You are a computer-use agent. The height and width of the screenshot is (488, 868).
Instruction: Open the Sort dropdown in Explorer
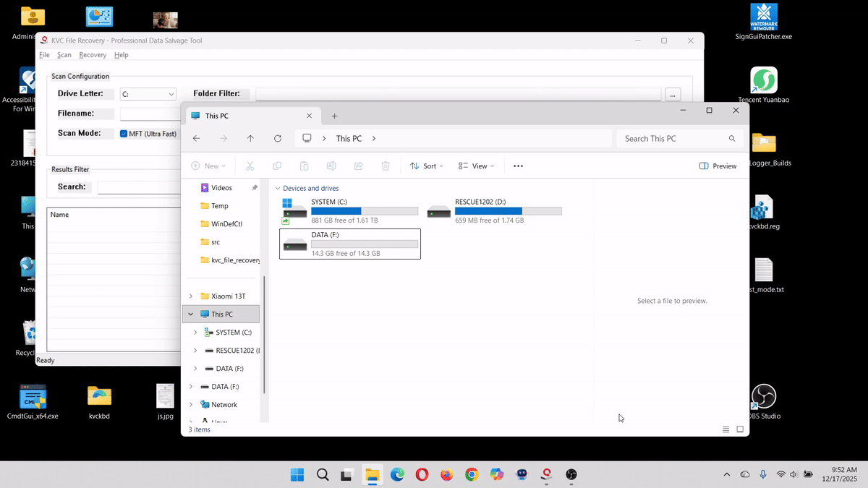pyautogui.click(x=426, y=166)
